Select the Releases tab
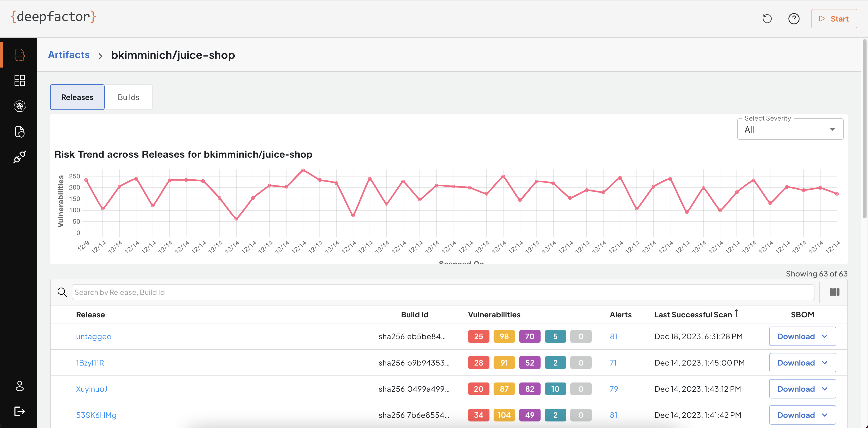The width and height of the screenshot is (868, 428). pyautogui.click(x=77, y=97)
